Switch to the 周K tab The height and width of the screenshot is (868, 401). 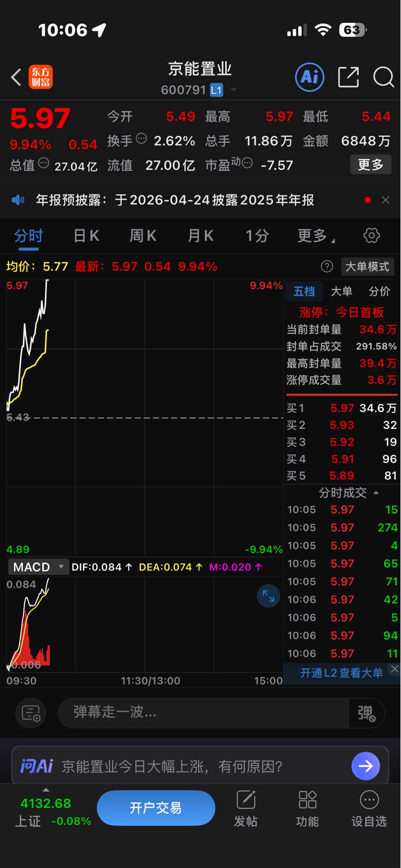point(143,236)
